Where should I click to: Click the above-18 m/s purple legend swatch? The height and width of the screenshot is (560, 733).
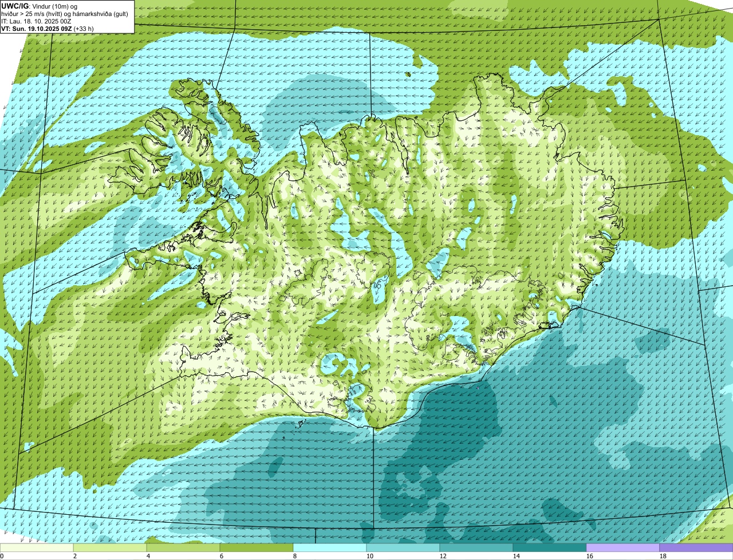(696, 547)
